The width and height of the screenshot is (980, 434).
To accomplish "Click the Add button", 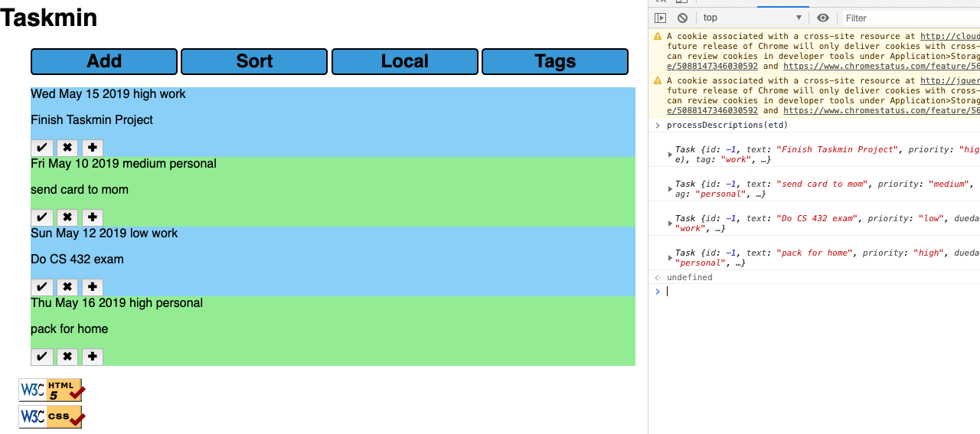I will coord(104,61).
